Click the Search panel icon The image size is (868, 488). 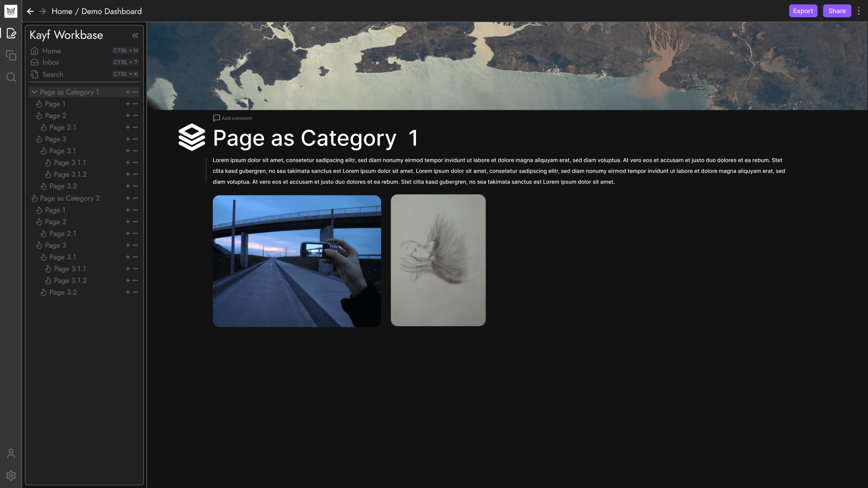[11, 77]
